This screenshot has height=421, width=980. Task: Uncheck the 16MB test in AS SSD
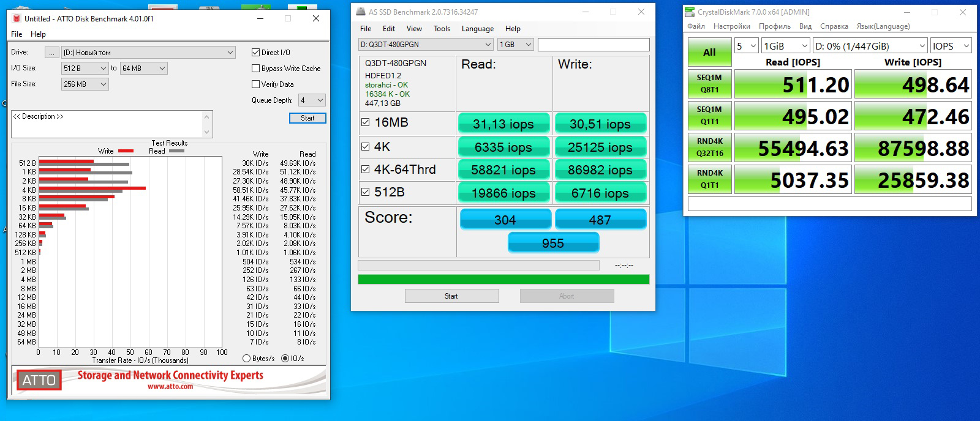pos(366,122)
